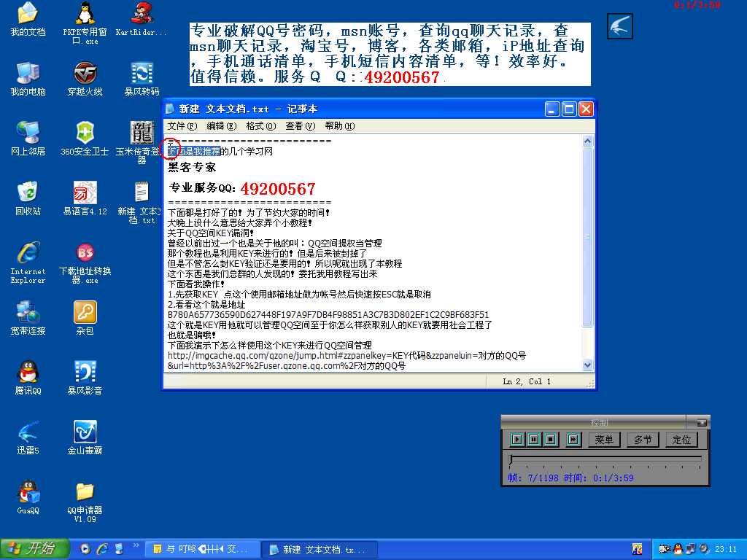Click the pause button in 控制 panel
This screenshot has width=747, height=560.
coord(533,439)
